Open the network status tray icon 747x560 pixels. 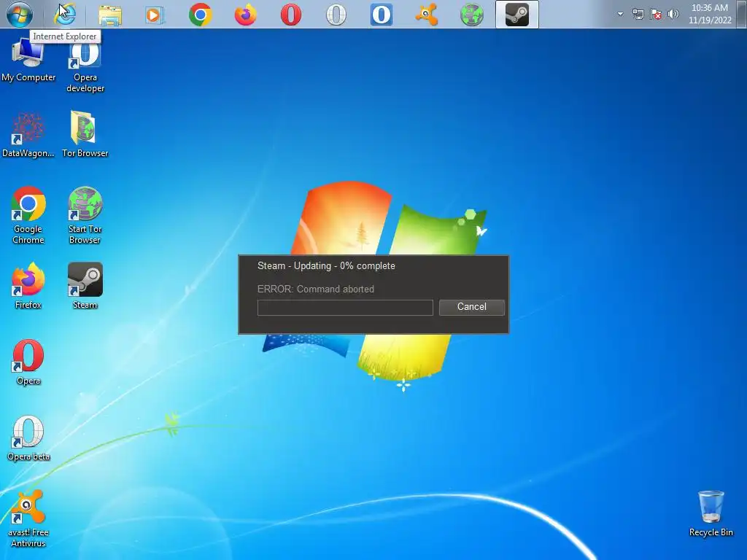click(638, 14)
